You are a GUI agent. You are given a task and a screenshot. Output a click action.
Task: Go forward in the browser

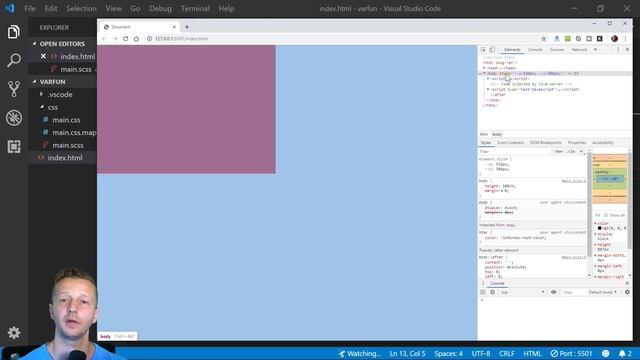pos(115,39)
